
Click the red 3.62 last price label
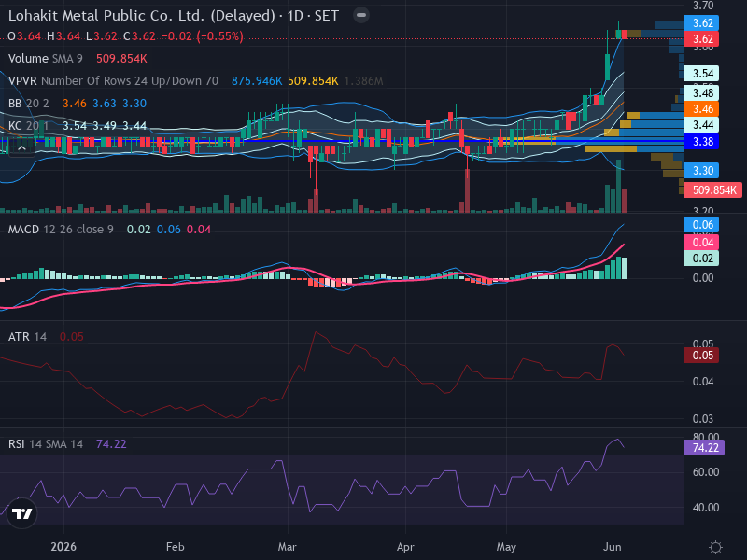701,39
